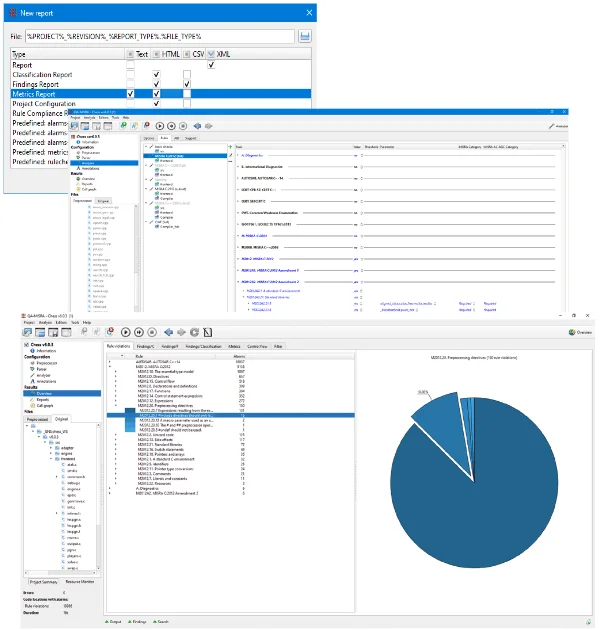Switch to the Control Flow tab
603x630 pixels.
point(257,346)
